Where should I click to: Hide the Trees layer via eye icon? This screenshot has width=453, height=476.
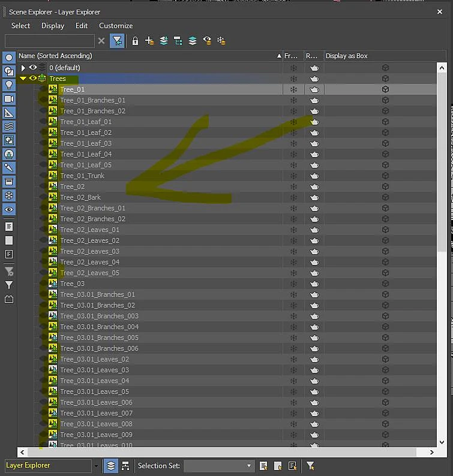click(x=33, y=79)
